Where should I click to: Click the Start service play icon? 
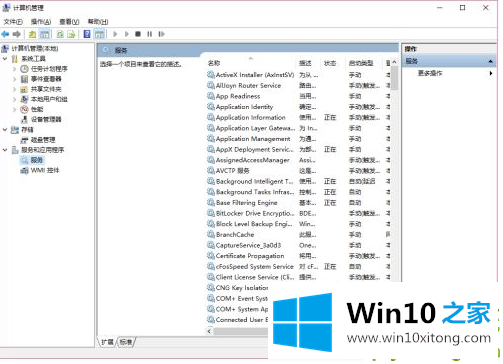tap(115, 34)
